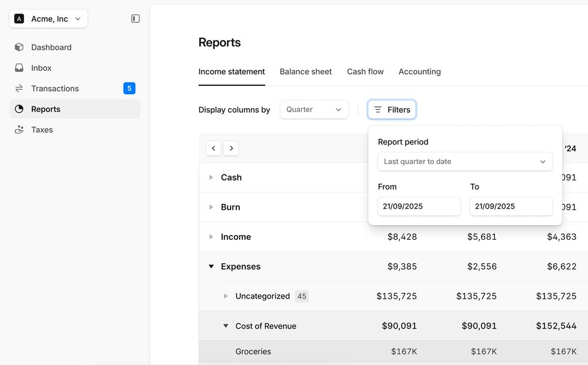Collapse the Cost of Revenue row

[x=226, y=326]
